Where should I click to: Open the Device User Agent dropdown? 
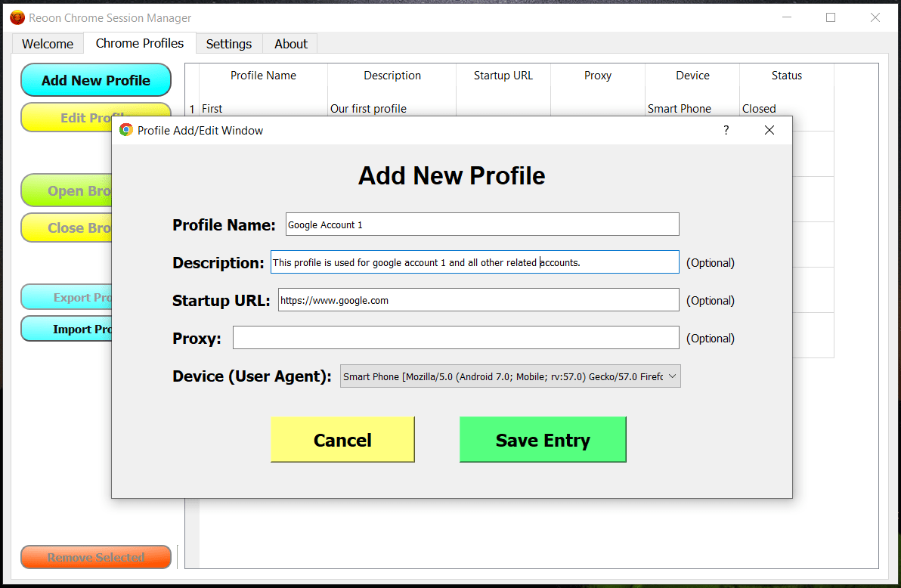tap(510, 376)
